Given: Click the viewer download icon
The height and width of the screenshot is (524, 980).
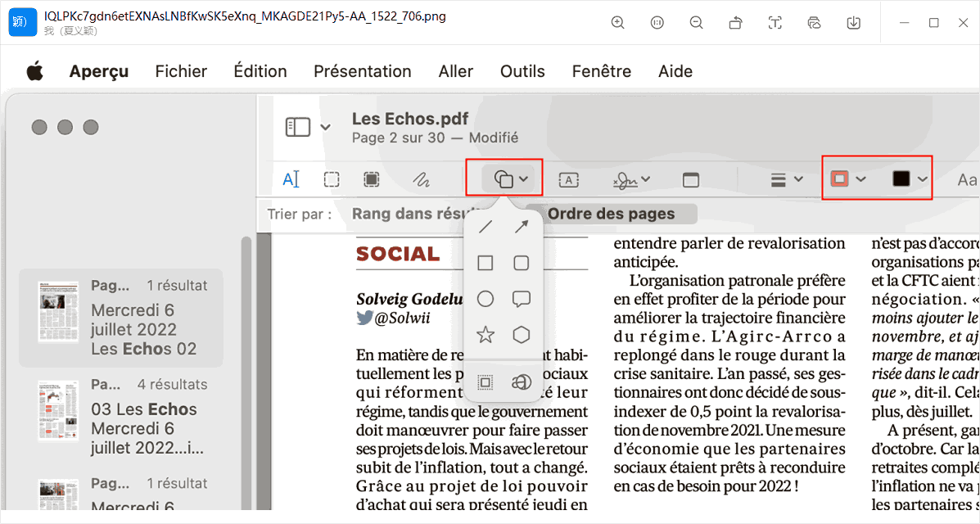Looking at the screenshot, I should coord(854,22).
